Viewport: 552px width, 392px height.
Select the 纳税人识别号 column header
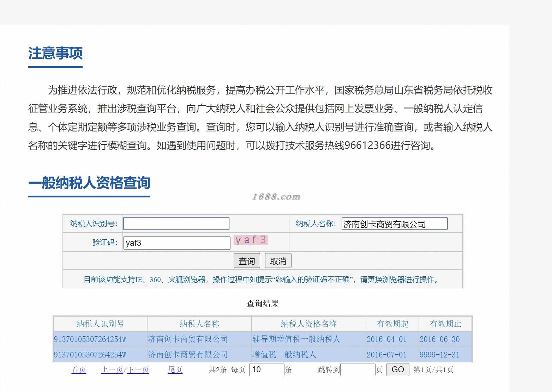pyautogui.click(x=100, y=324)
